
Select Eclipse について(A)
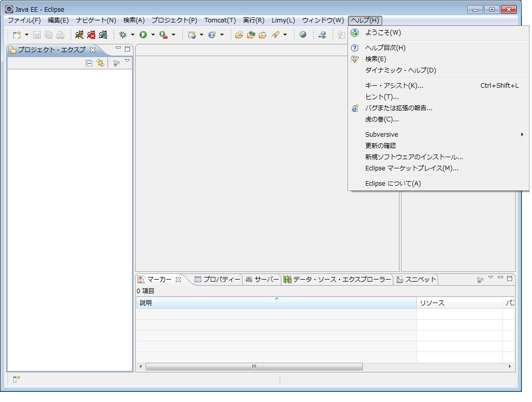coord(438,183)
